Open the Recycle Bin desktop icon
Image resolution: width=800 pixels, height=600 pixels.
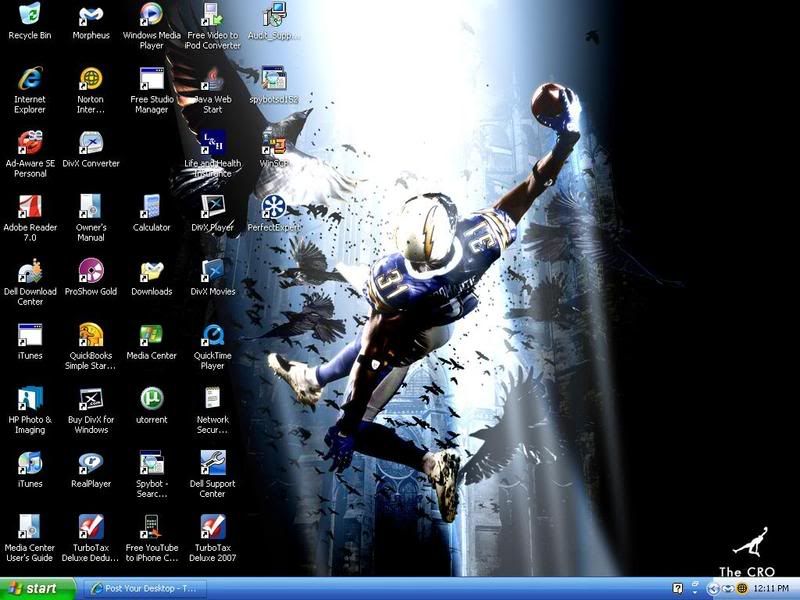pyautogui.click(x=30, y=15)
